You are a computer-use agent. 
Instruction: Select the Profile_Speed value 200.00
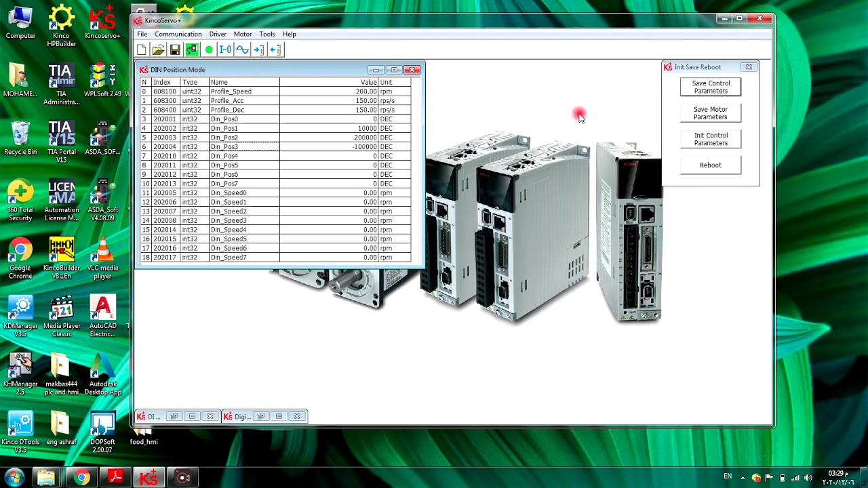tap(328, 91)
